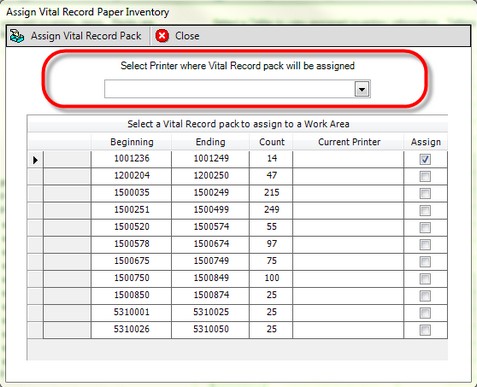Select Count cell 75
Screen dimensions: 477x387
click(x=271, y=261)
